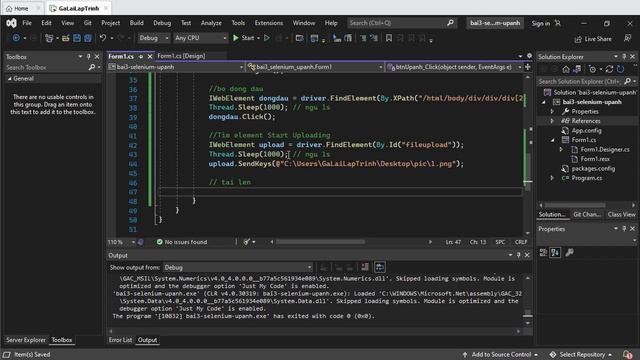Image resolution: width=640 pixels, height=360 pixels.
Task: Open the btnUpanh_Click member dropdown
Action: point(454,67)
